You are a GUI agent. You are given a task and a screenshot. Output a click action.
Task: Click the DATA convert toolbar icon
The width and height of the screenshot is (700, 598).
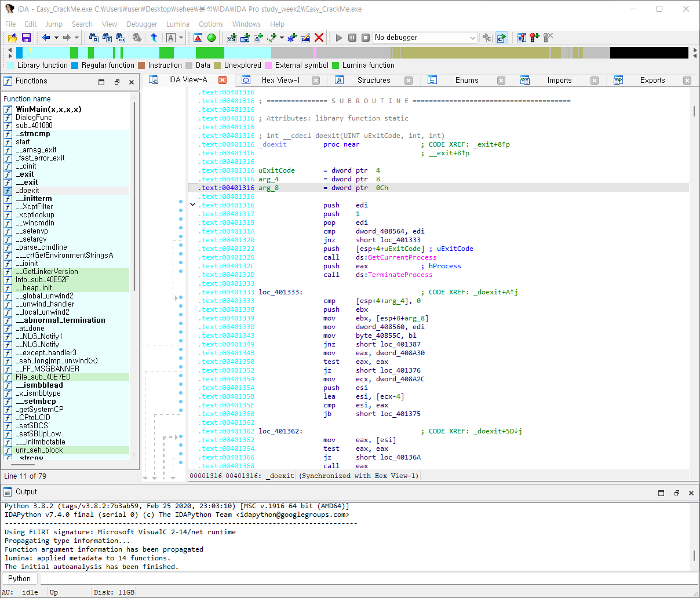pos(245,38)
